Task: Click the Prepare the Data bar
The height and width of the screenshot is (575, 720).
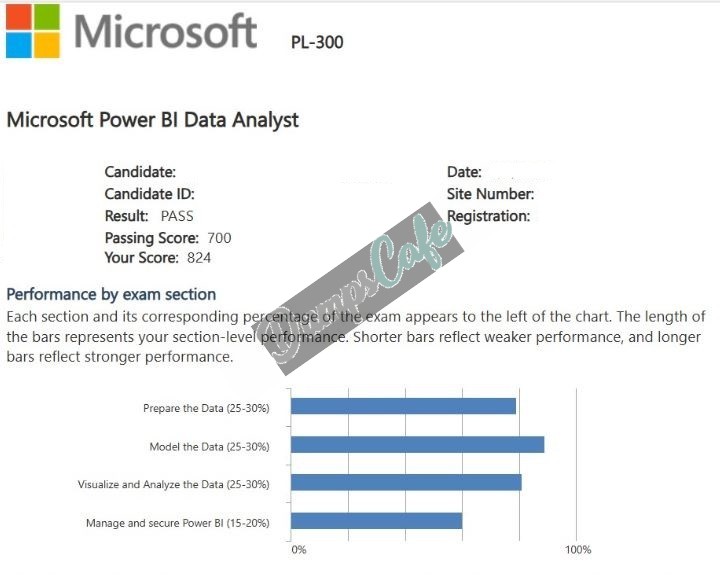Action: click(403, 406)
